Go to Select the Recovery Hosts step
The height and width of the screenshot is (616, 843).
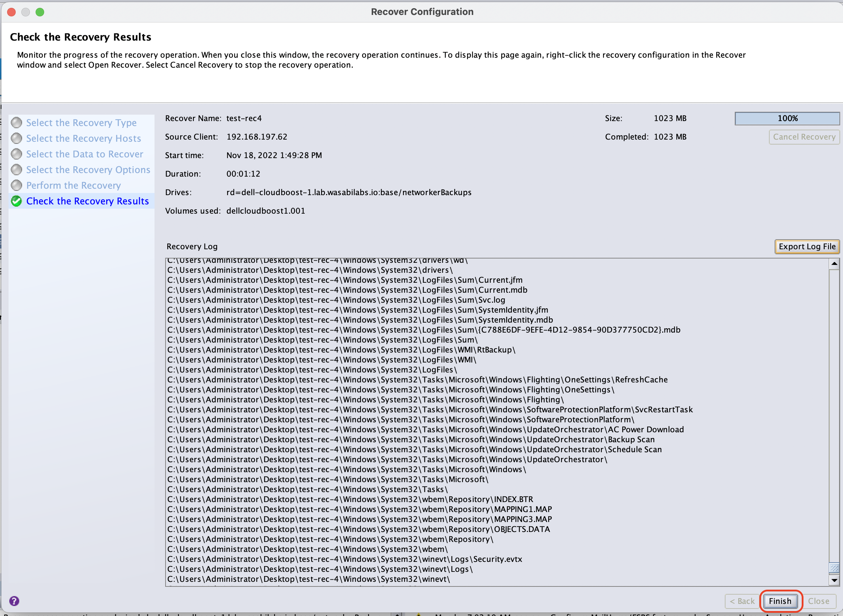pos(84,139)
